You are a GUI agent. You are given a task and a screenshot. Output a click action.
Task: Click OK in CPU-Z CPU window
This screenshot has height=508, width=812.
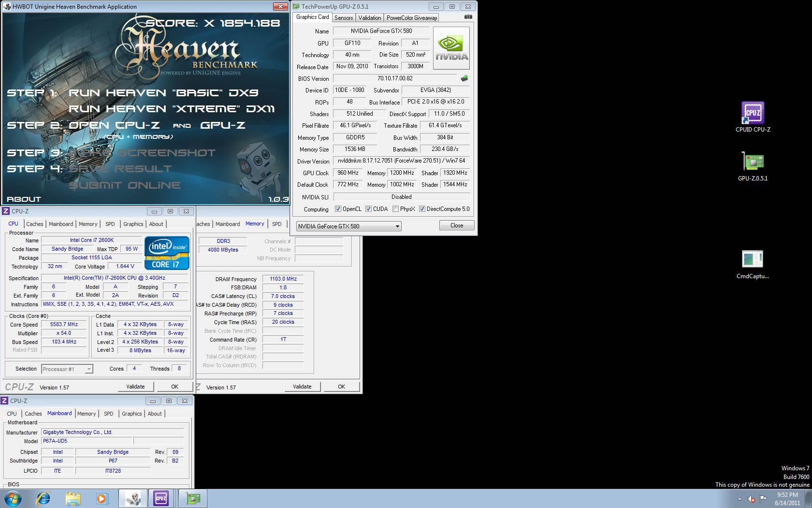pos(174,387)
